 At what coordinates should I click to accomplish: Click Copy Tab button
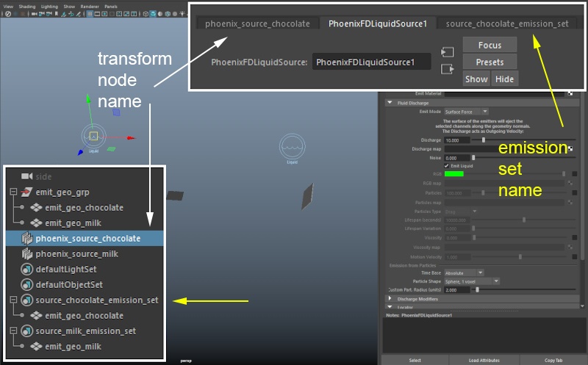coord(553,360)
